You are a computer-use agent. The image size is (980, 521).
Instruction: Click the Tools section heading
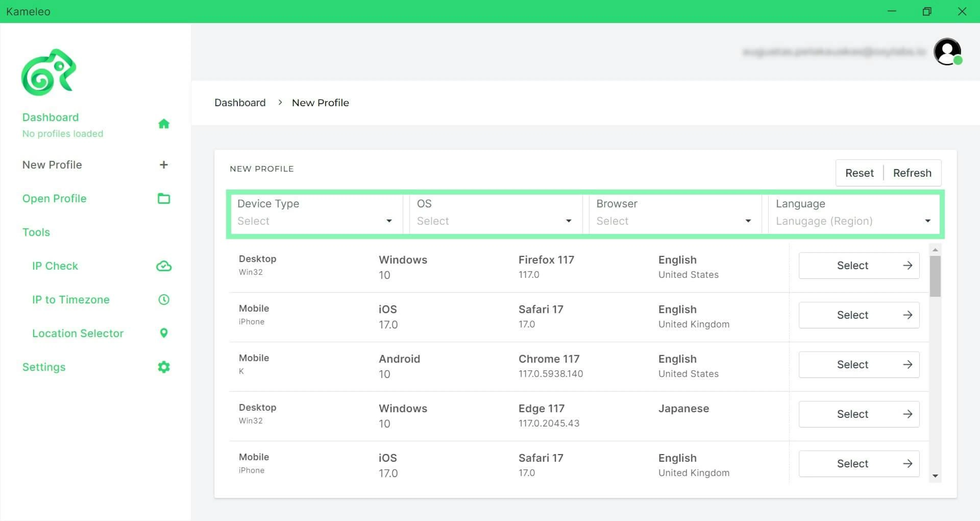pyautogui.click(x=36, y=232)
